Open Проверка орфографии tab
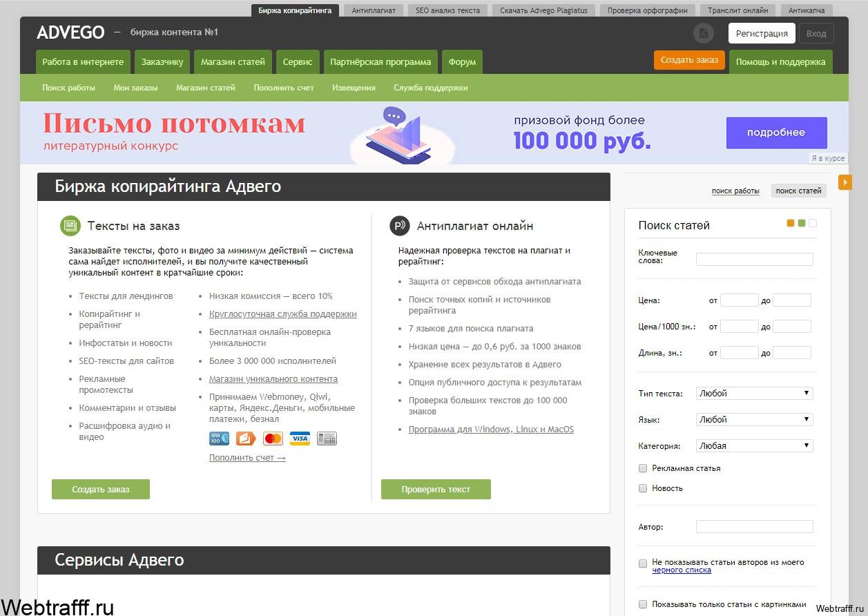The image size is (868, 616). [x=648, y=10]
